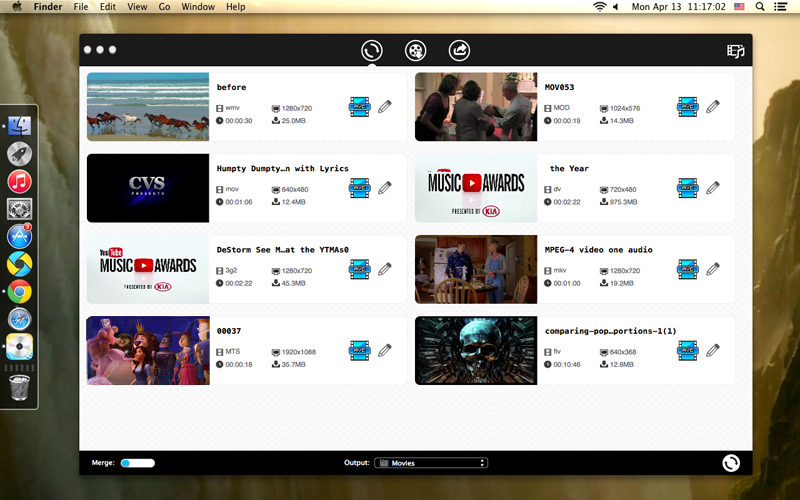This screenshot has height=500, width=800.
Task: Open the Window menu
Action: (198, 7)
